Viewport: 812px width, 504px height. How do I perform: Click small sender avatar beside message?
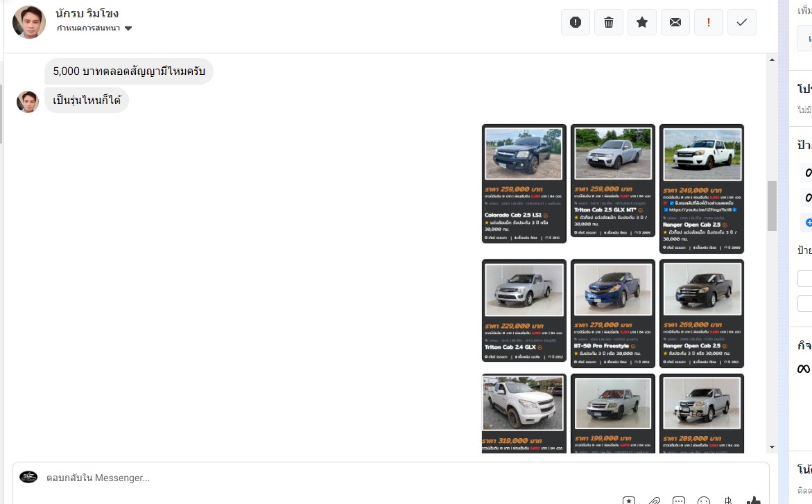coord(28,101)
